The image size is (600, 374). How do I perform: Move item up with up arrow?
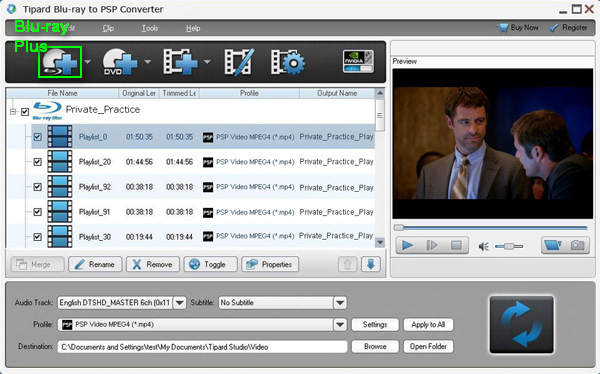[x=347, y=264]
